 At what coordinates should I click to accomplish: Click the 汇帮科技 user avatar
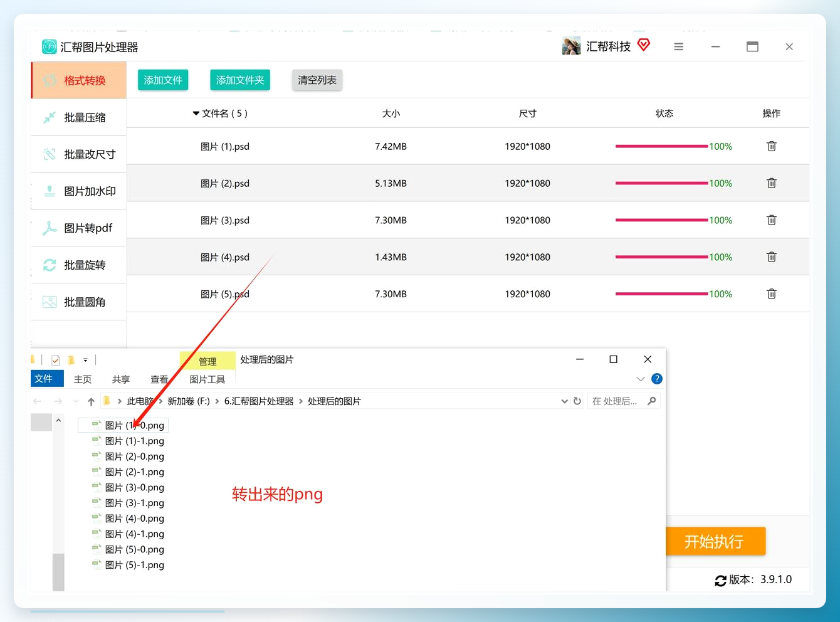[x=571, y=46]
